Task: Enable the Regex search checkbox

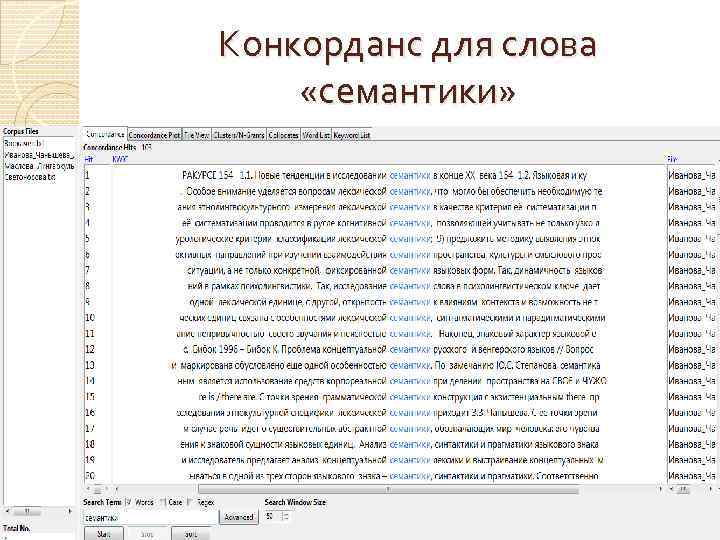Action: point(190,502)
